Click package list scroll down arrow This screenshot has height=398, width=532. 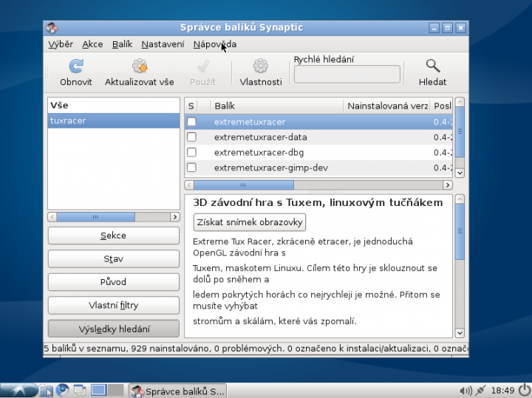tap(460, 173)
